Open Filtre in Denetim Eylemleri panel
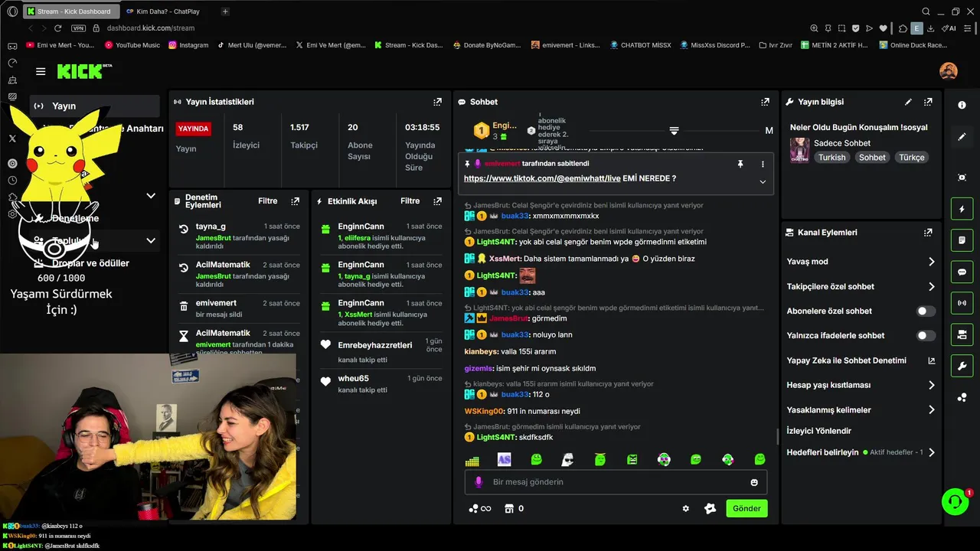980x551 pixels. [267, 201]
